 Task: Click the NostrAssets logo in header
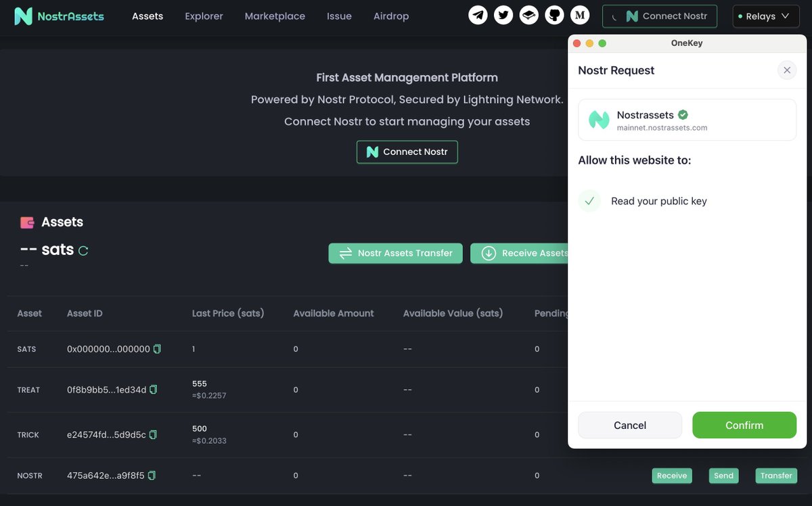(60, 16)
